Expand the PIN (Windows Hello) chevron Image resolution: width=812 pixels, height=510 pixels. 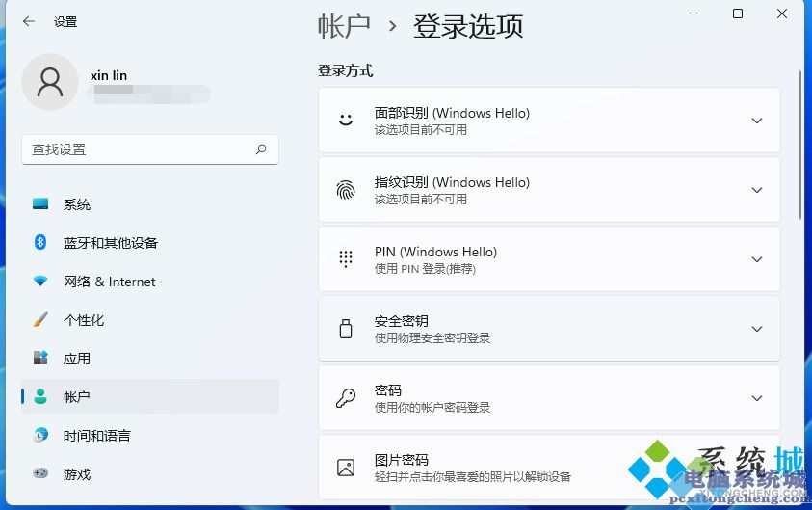[x=756, y=259]
